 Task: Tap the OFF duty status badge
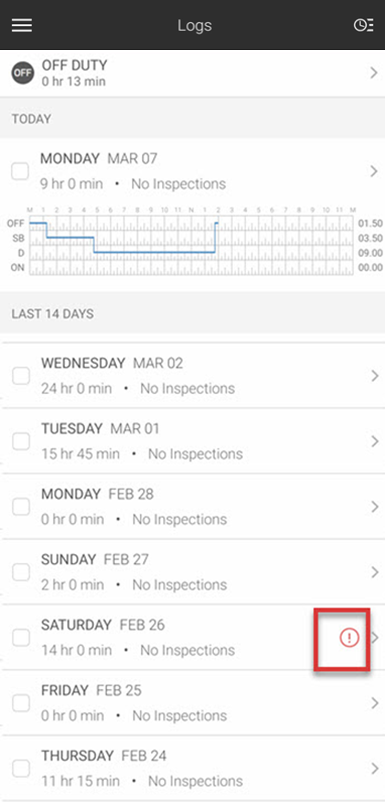pyautogui.click(x=23, y=73)
